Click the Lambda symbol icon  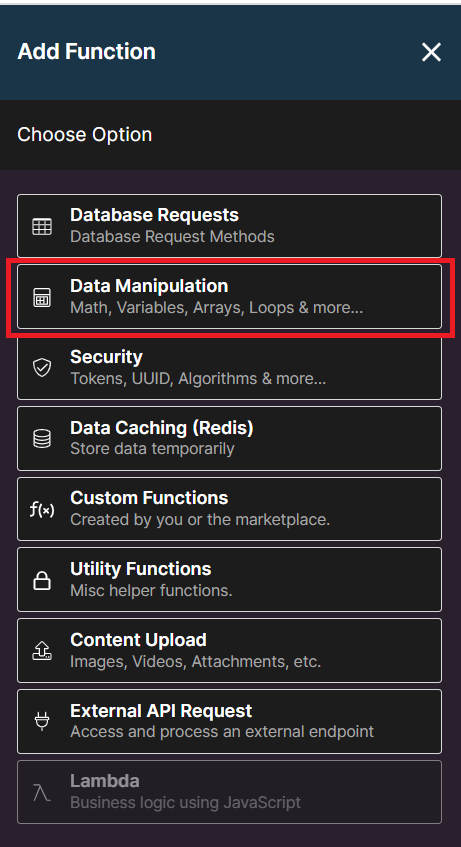point(42,792)
